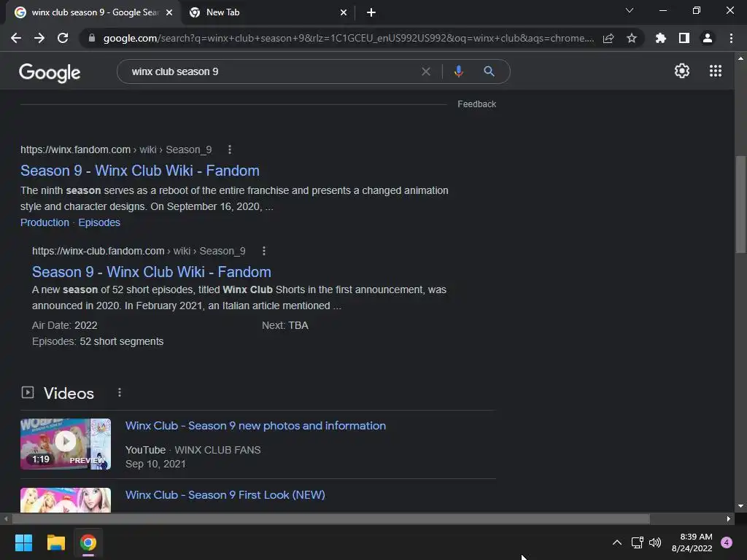Image resolution: width=747 pixels, height=560 pixels.
Task: Click Chrome icon in taskbar
Action: pyautogui.click(x=88, y=542)
